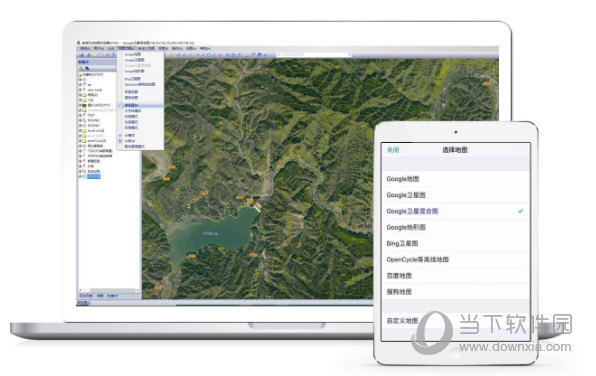Click the globe icon in the dropdown menu

tap(120, 141)
